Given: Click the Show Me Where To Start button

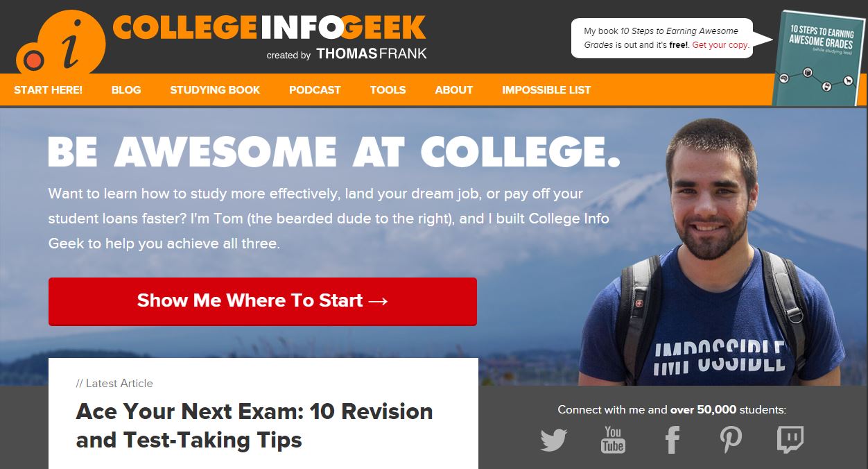Looking at the screenshot, I should pyautogui.click(x=263, y=301).
